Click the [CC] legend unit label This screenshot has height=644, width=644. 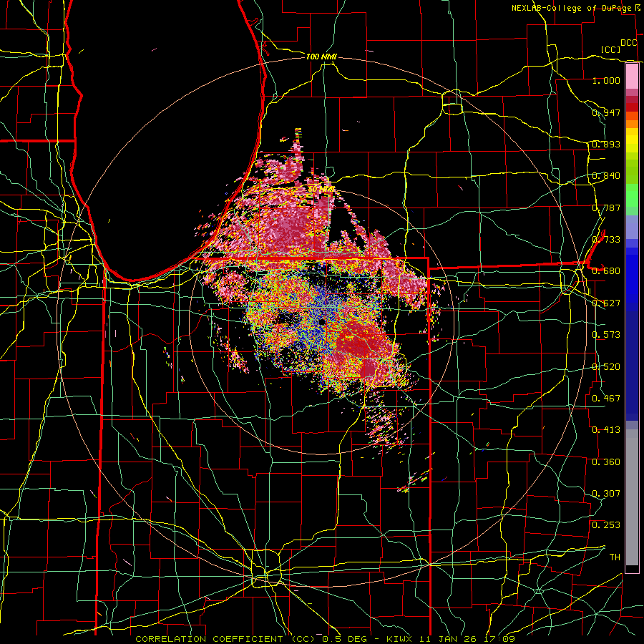point(610,49)
